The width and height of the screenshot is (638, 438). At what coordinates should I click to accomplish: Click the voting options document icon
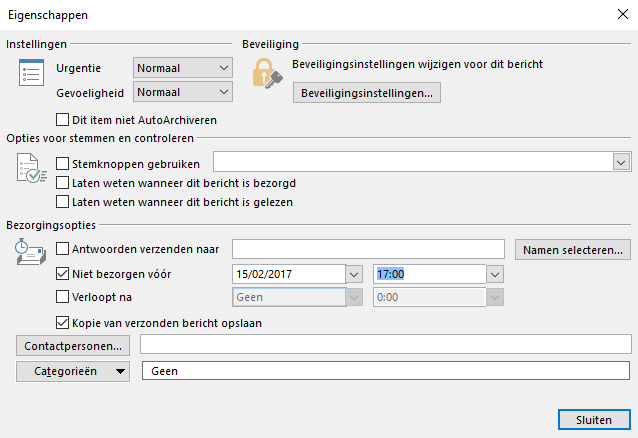[x=32, y=168]
